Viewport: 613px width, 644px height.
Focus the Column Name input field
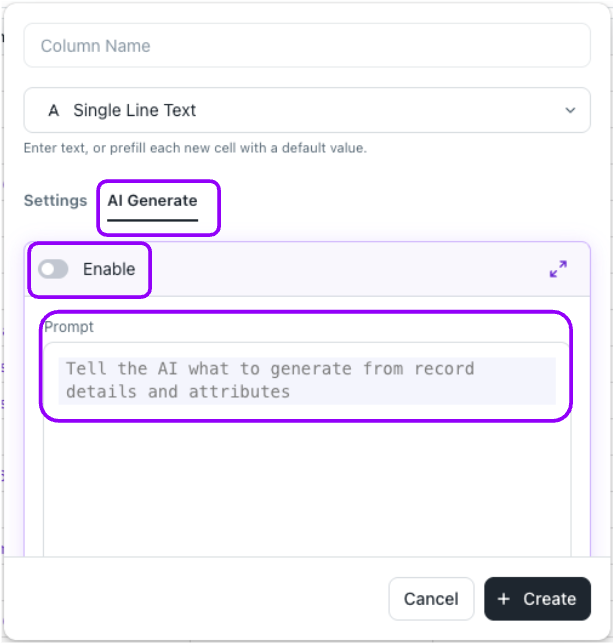(307, 46)
